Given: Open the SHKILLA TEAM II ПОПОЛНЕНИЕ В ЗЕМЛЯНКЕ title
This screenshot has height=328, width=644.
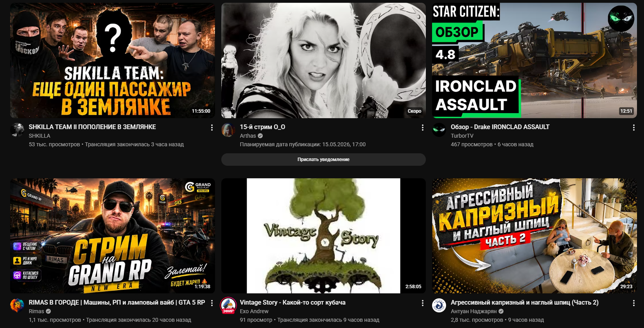Looking at the screenshot, I should pyautogui.click(x=92, y=127).
